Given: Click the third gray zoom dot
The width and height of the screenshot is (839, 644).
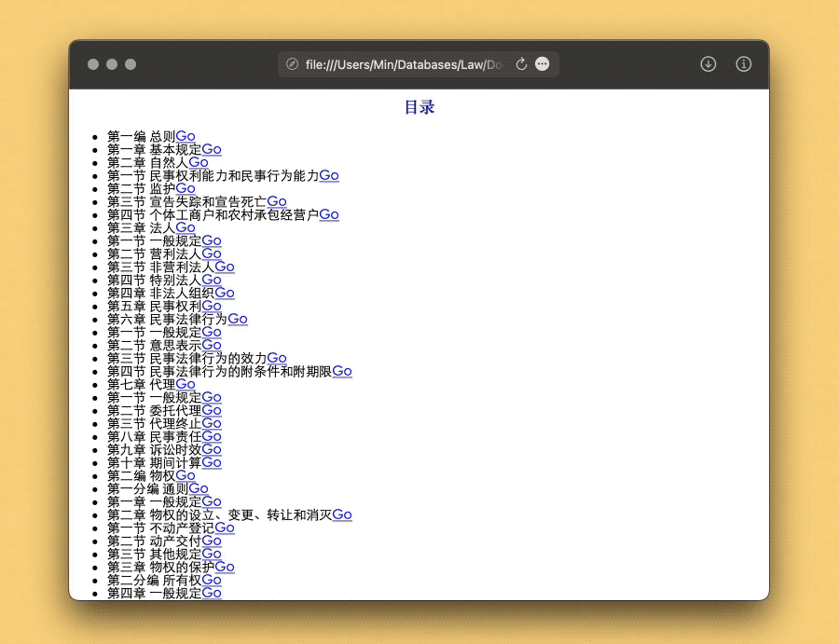Looking at the screenshot, I should [131, 64].
